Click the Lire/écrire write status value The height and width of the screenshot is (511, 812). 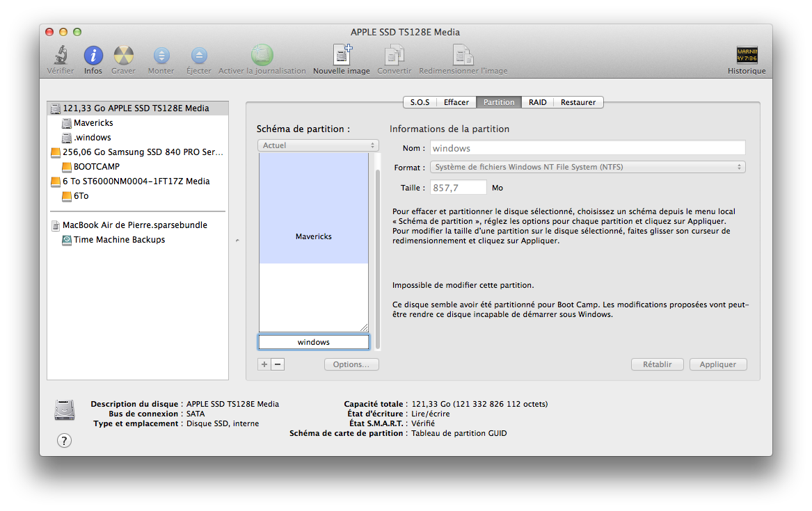coord(430,414)
